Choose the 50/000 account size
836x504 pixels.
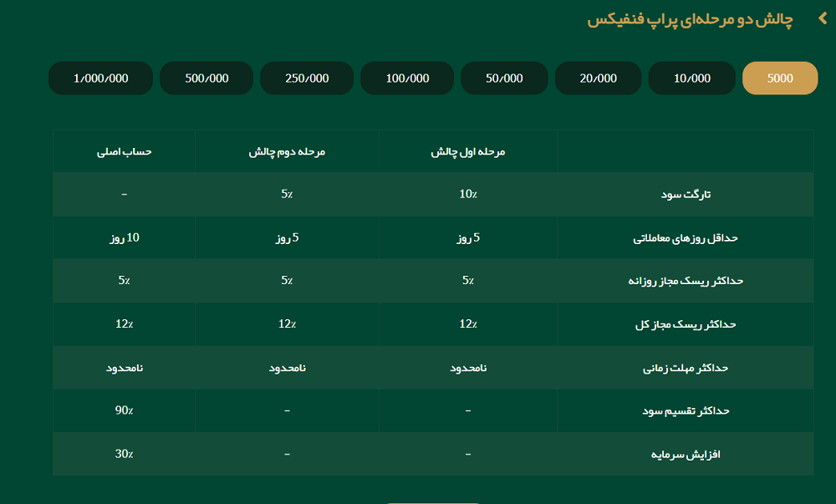[x=504, y=77]
